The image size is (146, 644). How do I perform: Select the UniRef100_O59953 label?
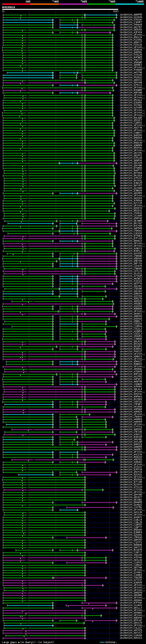point(131,336)
